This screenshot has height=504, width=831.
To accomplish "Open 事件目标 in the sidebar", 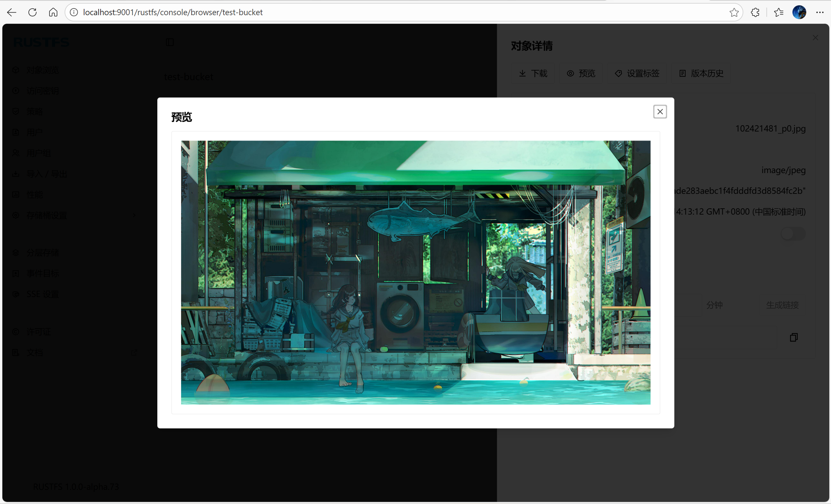I will (x=75, y=273).
